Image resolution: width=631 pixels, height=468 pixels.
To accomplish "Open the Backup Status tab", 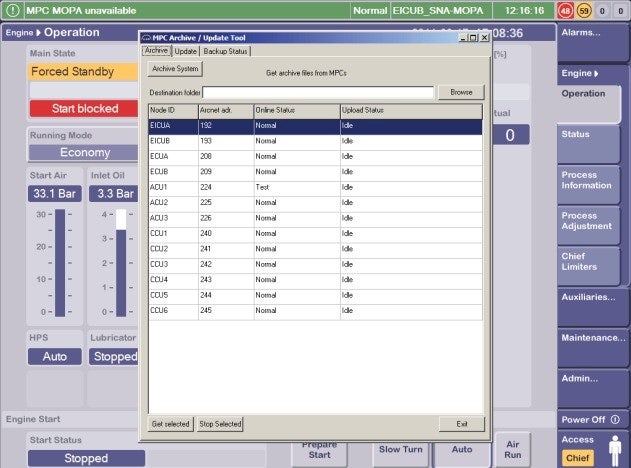I will 225,52.
